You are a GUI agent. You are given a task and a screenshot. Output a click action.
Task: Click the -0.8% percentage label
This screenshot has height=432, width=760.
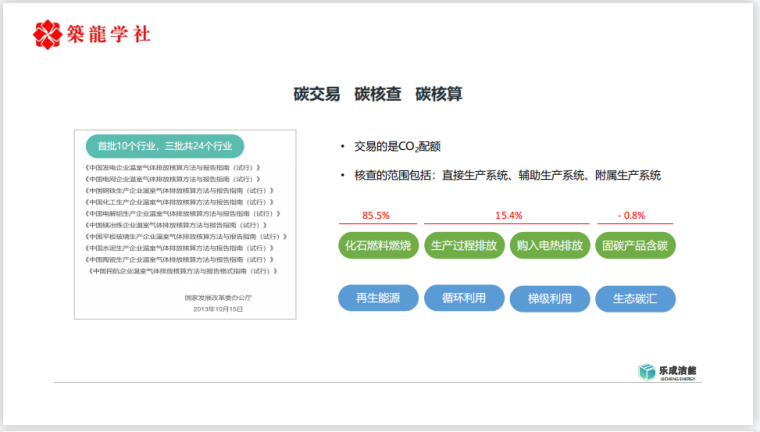pyautogui.click(x=633, y=215)
